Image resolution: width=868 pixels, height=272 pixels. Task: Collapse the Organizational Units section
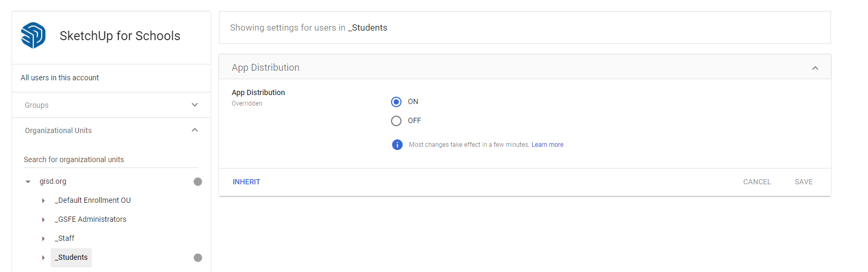click(x=195, y=130)
